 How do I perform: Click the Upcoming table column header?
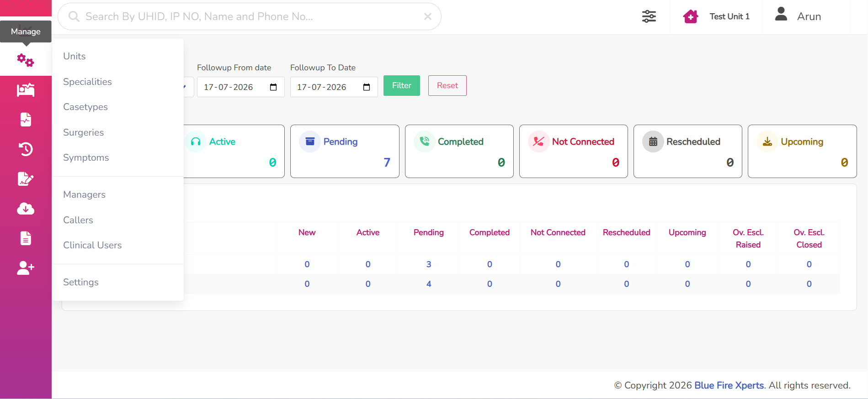(687, 232)
